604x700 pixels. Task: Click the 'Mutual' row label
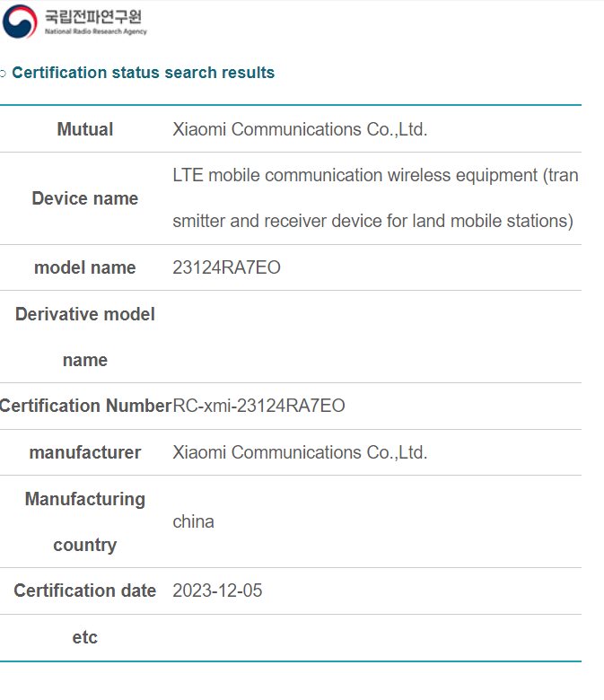(85, 129)
